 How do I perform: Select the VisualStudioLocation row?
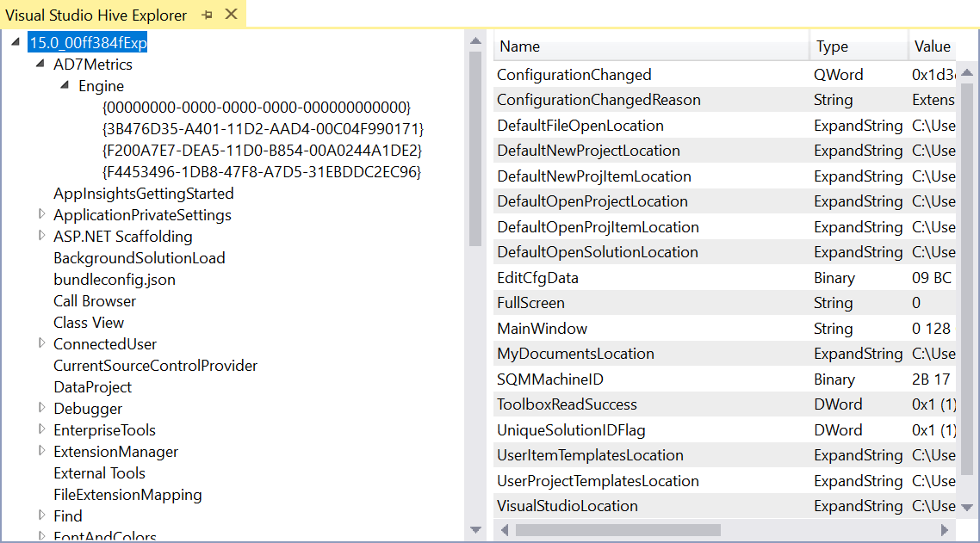725,505
